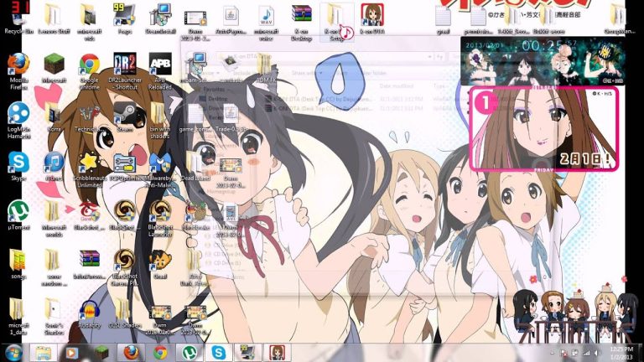Screen dimensions: 644x362
Task: Launch Google Chrome desktop shortcut
Action: 89,70
